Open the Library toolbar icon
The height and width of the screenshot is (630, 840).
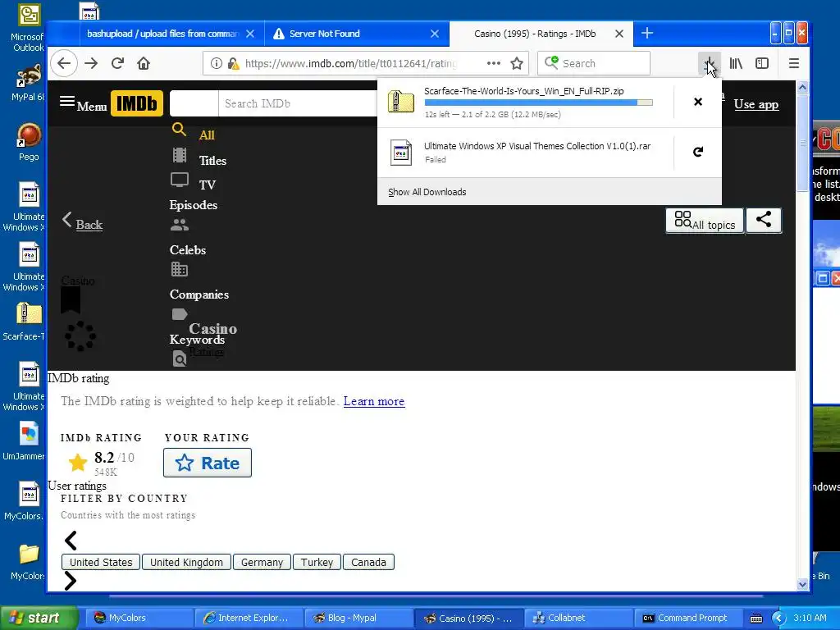click(736, 63)
